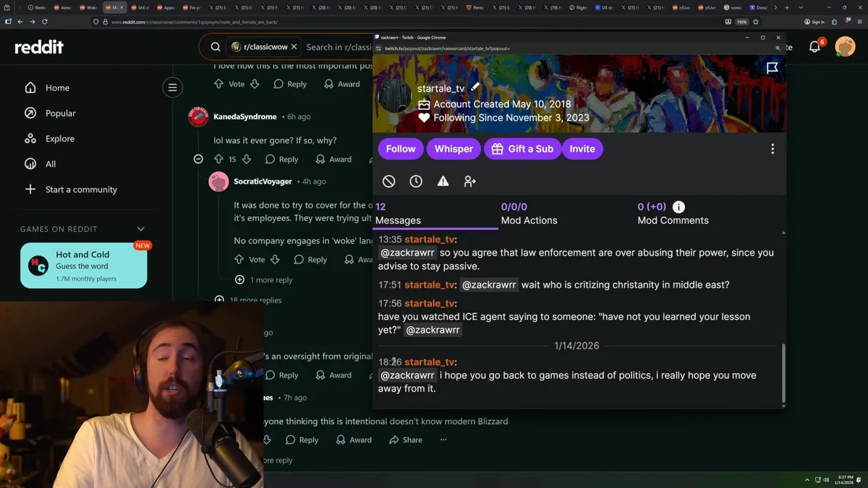
Task: Click the warn user triangle icon
Action: click(x=443, y=181)
